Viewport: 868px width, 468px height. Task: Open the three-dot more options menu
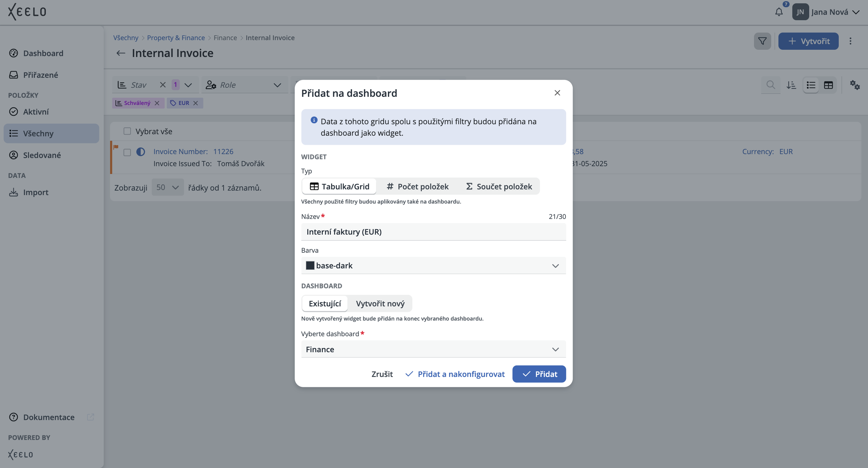(850, 41)
